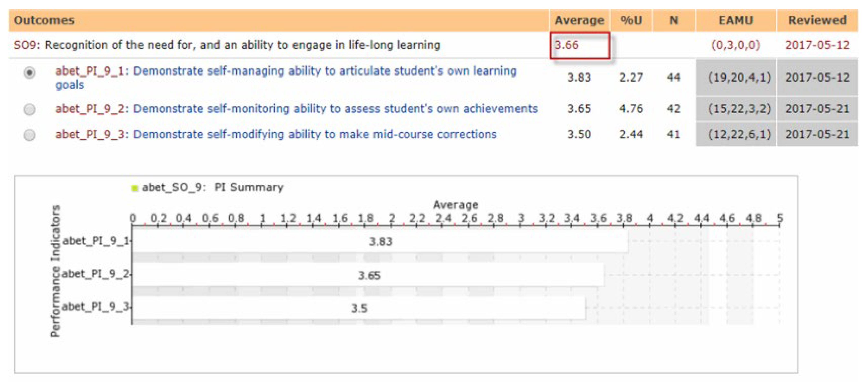
Task: Click the SO9 reviewed date 2017-05-12
Action: pyautogui.click(x=817, y=45)
